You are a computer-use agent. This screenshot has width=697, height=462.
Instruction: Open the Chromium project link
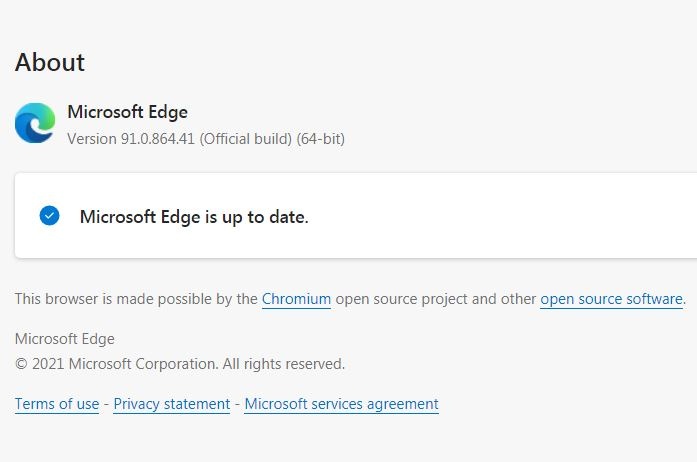(296, 299)
